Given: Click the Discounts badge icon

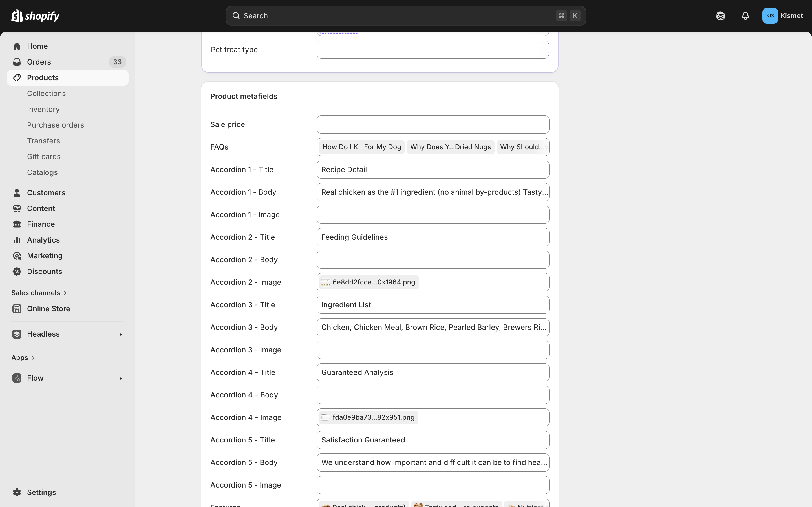Looking at the screenshot, I should coord(17,271).
